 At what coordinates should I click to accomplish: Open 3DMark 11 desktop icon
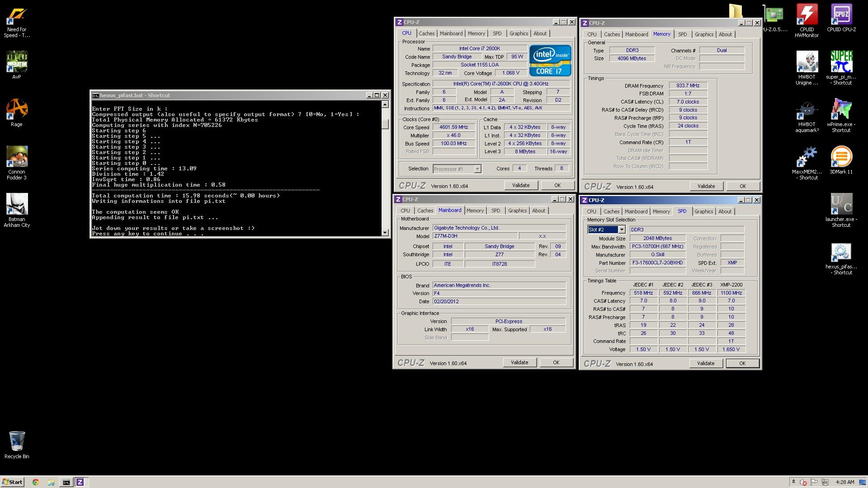coord(841,160)
